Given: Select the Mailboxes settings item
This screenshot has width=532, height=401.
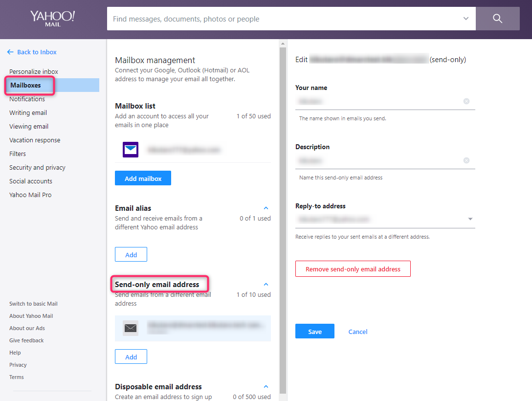Looking at the screenshot, I should [x=52, y=85].
